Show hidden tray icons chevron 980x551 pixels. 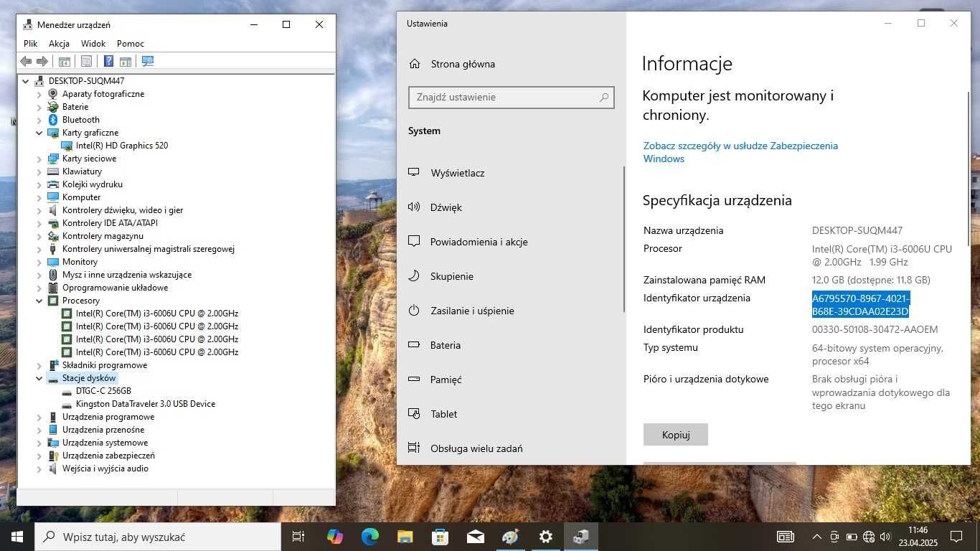(x=816, y=537)
